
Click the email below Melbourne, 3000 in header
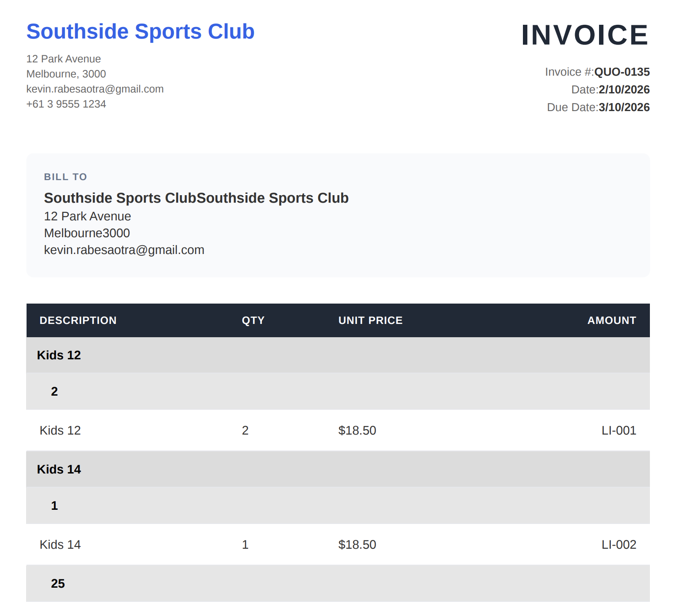95,89
